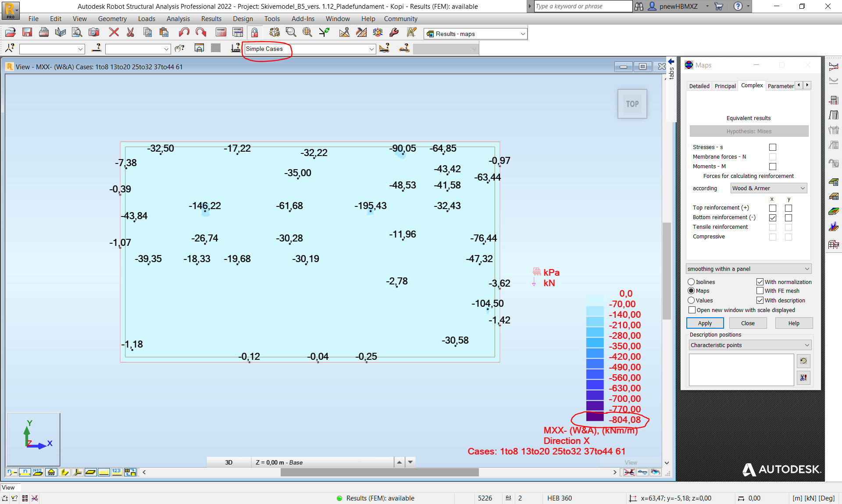The width and height of the screenshot is (842, 504).
Task: Select the Isolines radio button
Action: click(x=692, y=282)
